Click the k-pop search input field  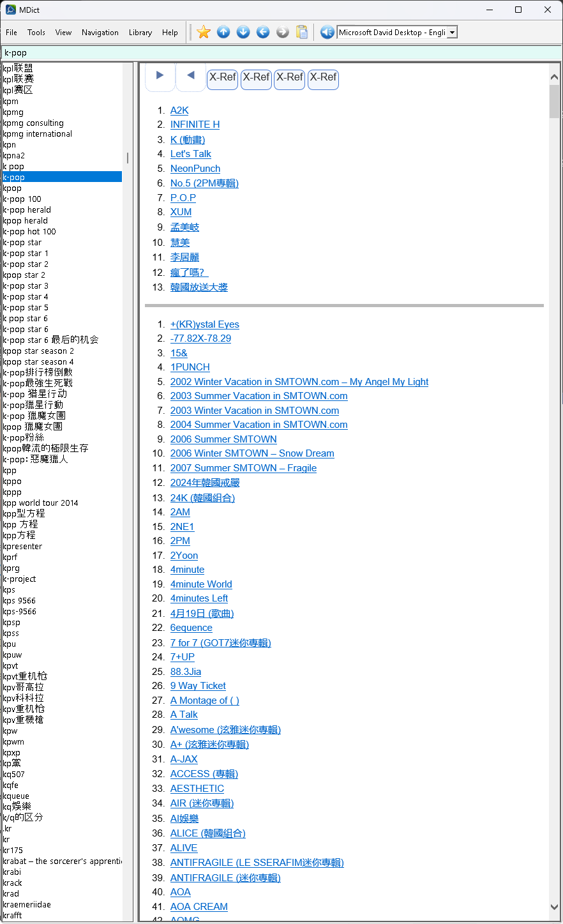tap(281, 53)
